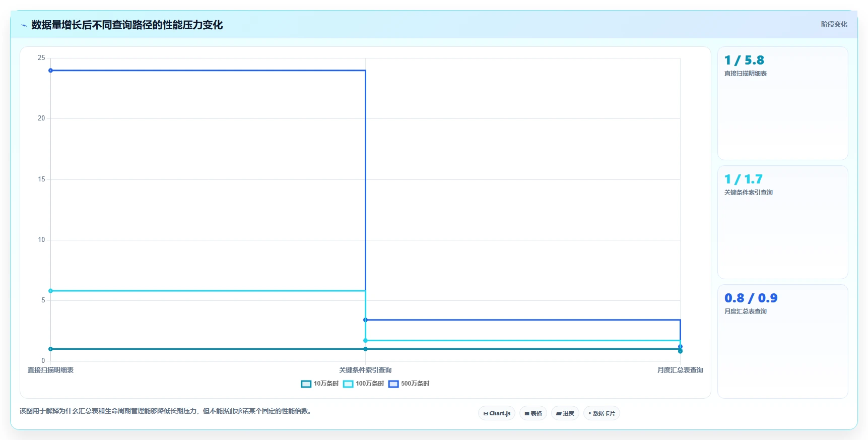The width and height of the screenshot is (868, 440).
Task: Click the icon inside the Chart.js pill
Action: pos(486,413)
